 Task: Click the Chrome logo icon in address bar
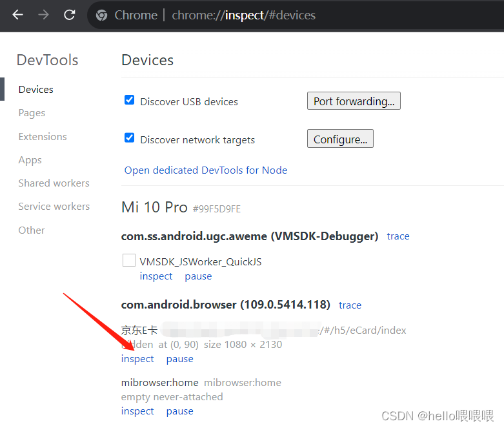101,15
